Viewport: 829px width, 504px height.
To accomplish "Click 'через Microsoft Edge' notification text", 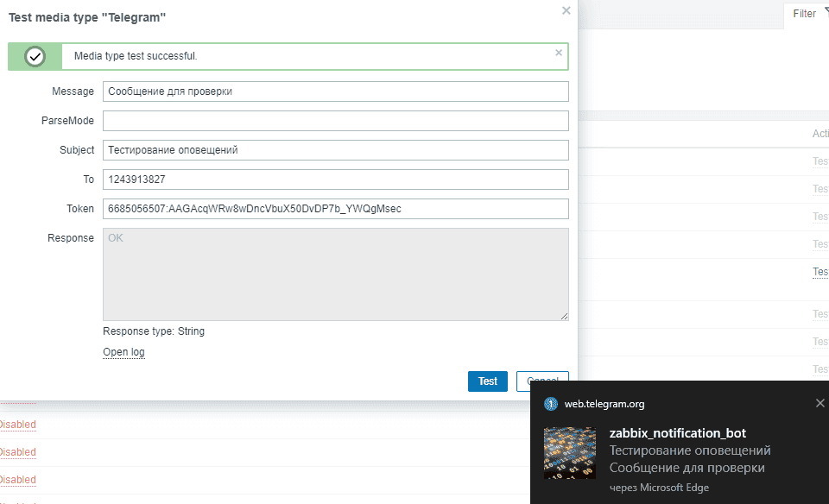I will 659,488.
